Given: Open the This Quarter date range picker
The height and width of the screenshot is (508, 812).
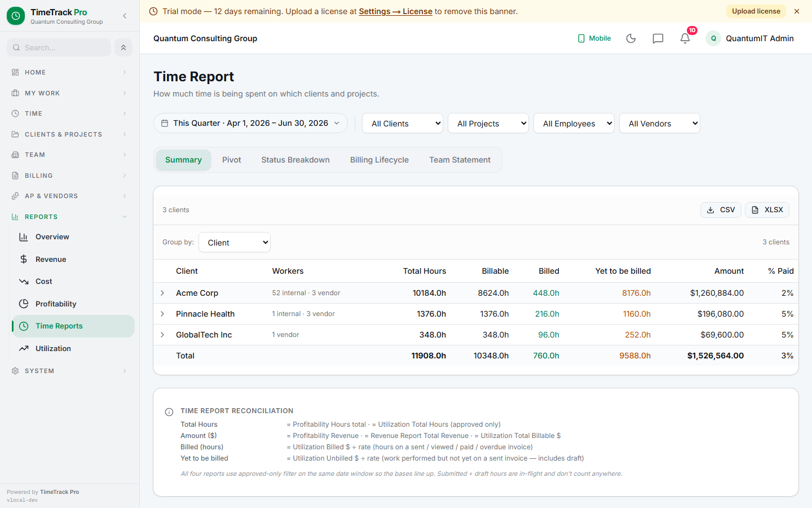Looking at the screenshot, I should [250, 123].
